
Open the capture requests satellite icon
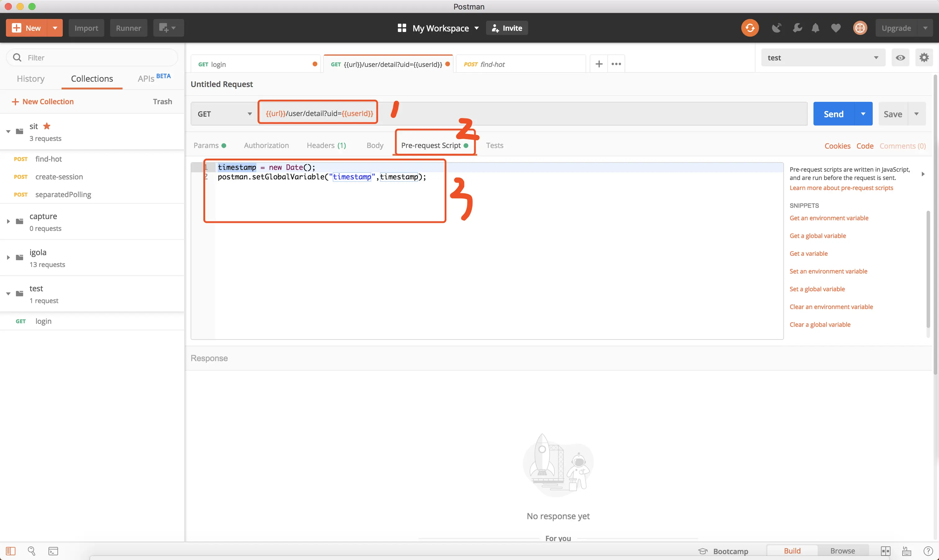click(x=776, y=28)
